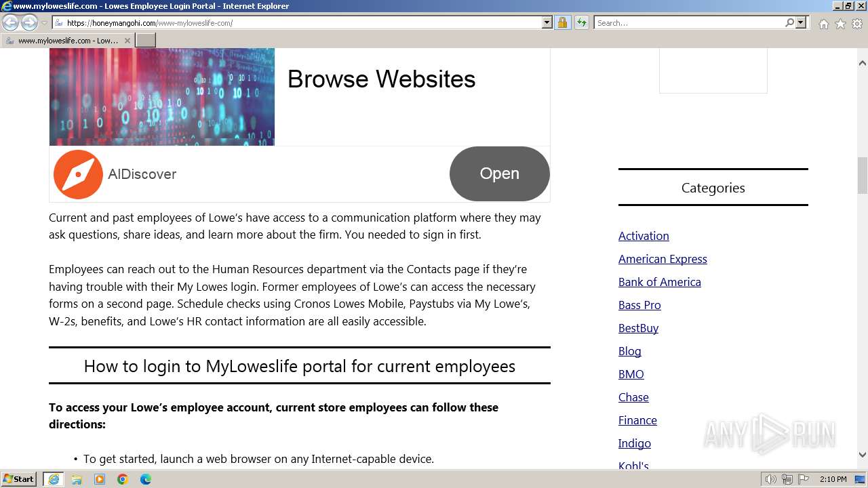Click the vertical scrollbar thumb
This screenshot has width=868, height=488.
click(863, 176)
